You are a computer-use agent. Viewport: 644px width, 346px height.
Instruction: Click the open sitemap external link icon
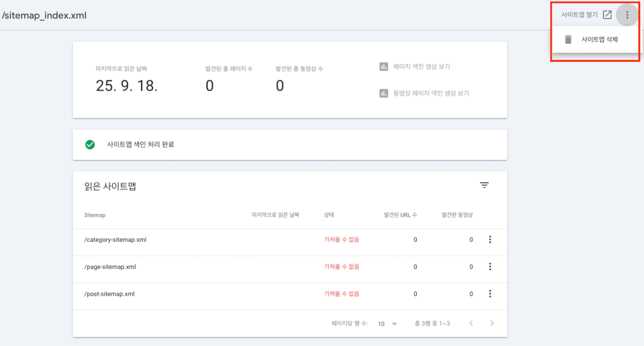point(607,15)
